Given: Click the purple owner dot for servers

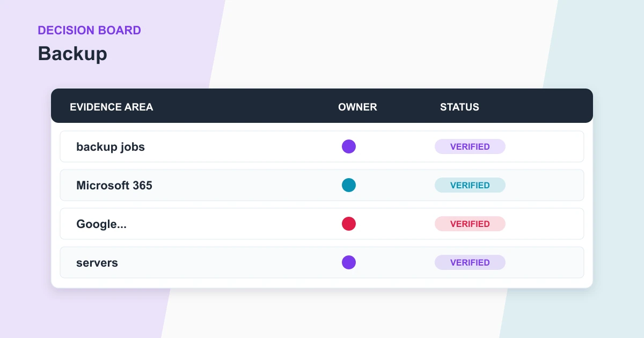Looking at the screenshot, I should point(349,262).
